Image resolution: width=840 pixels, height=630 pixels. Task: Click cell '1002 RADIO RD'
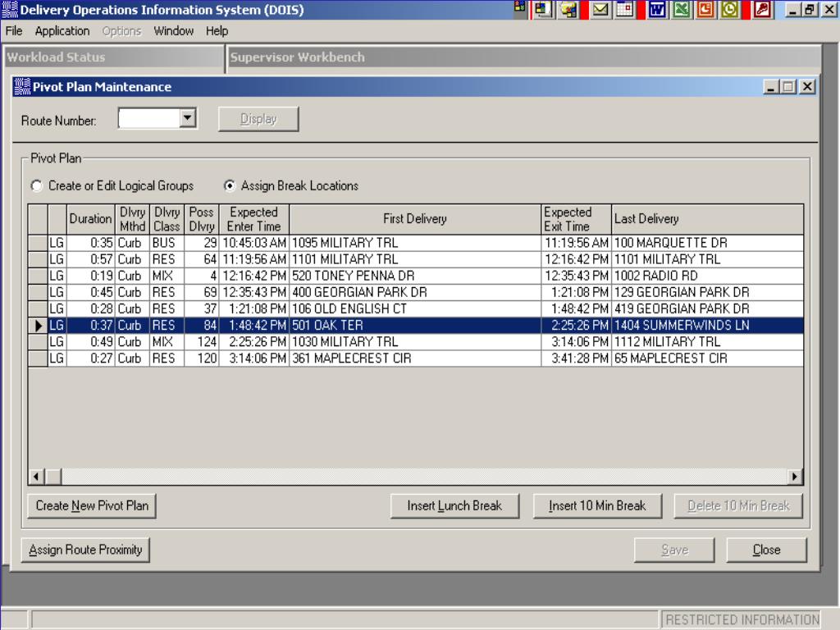point(707,276)
